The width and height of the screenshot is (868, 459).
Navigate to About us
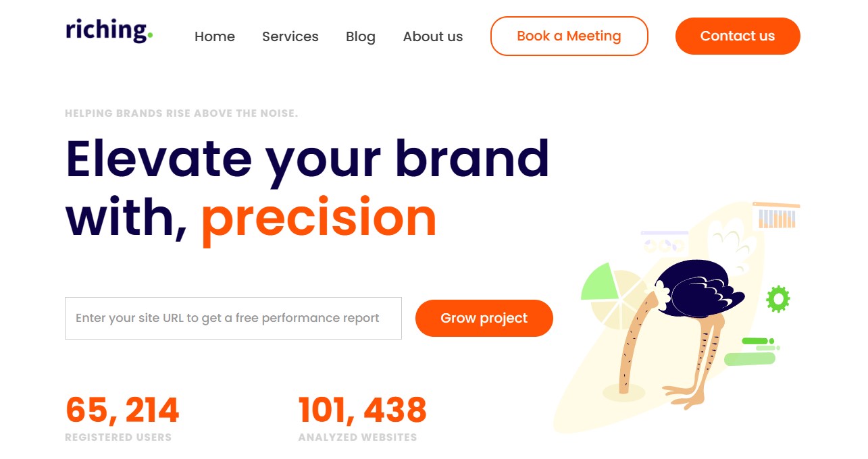pos(433,36)
